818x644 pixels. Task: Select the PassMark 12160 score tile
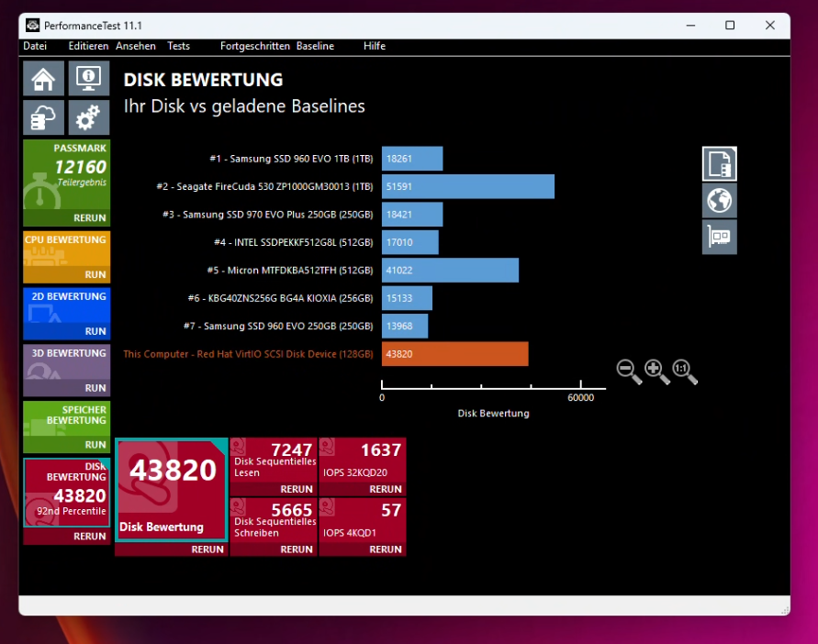point(67,174)
